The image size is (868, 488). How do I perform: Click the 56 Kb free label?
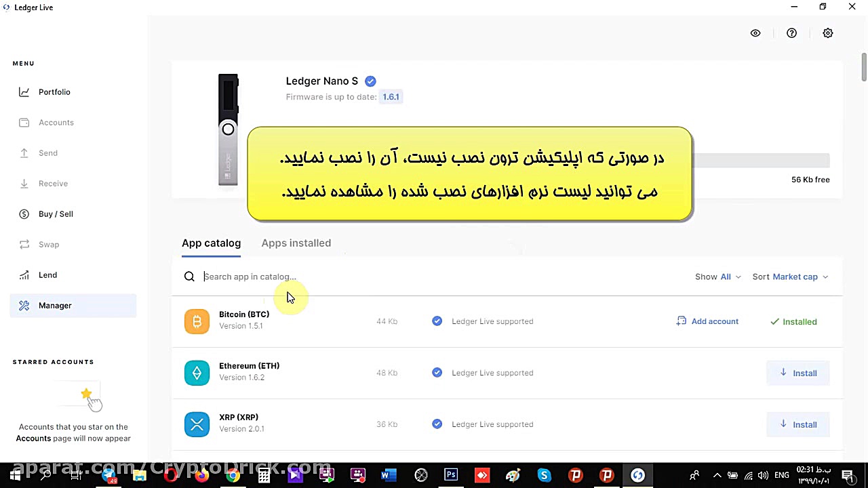pos(810,180)
